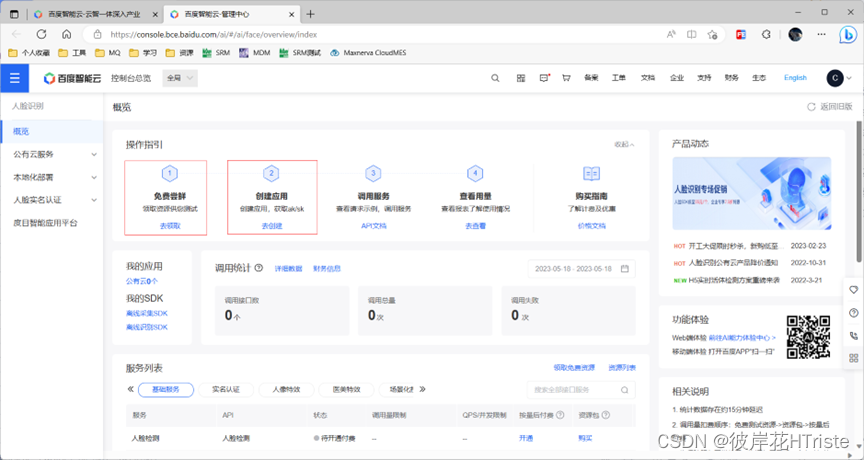Switch to the 实名认证 tab
This screenshot has width=864, height=460.
coord(226,389)
